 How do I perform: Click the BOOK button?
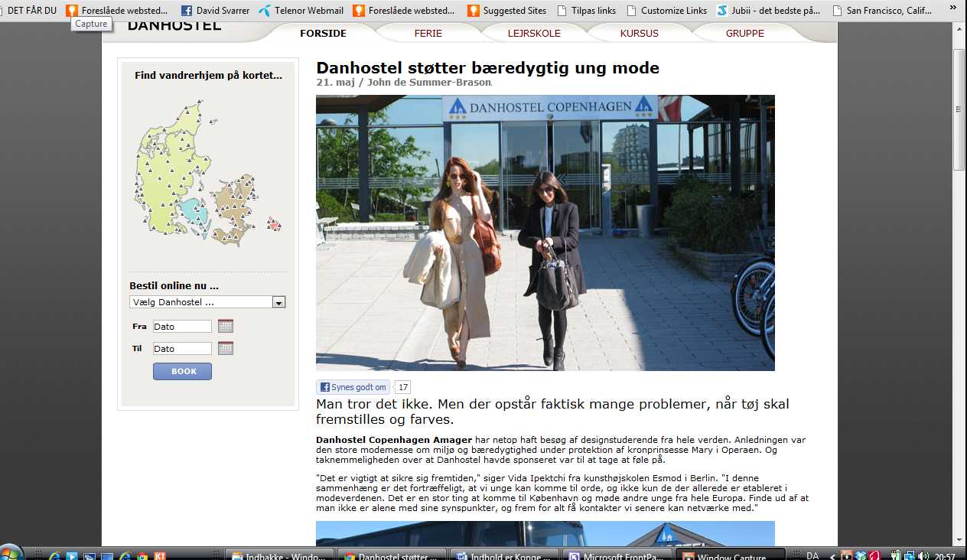tap(182, 371)
